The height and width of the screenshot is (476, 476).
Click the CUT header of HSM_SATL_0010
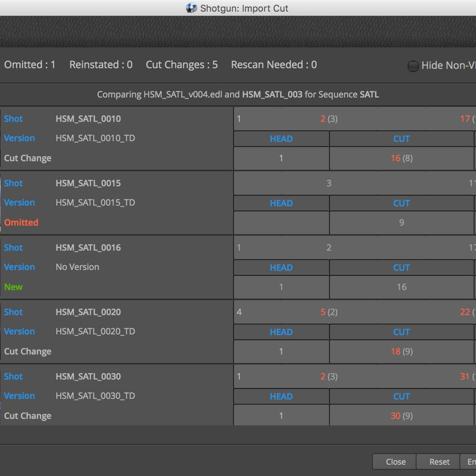click(x=401, y=139)
